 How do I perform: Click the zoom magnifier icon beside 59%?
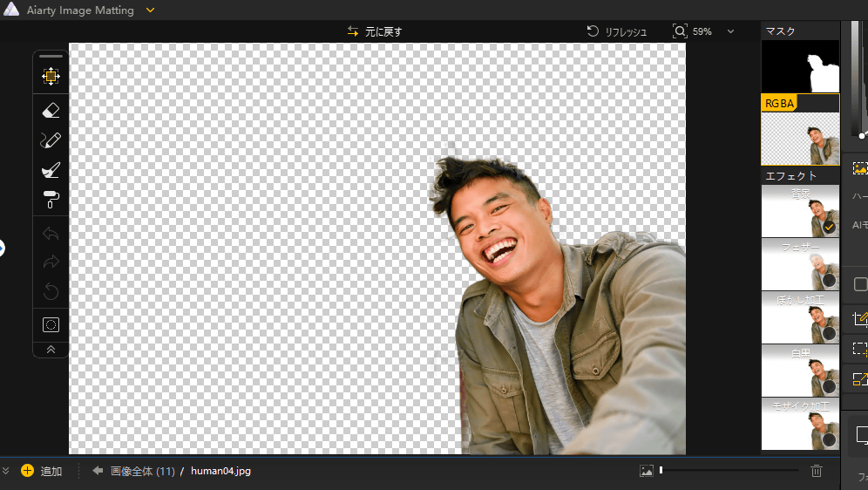(680, 31)
